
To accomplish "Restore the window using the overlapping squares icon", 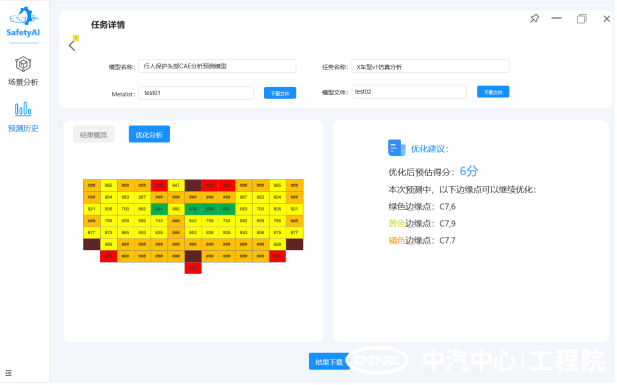I will point(582,19).
